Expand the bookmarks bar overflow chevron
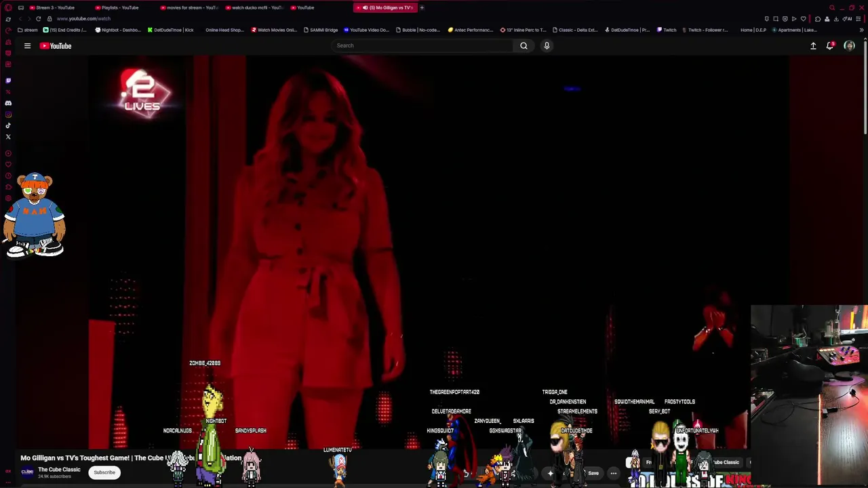The width and height of the screenshot is (868, 488). coord(862,30)
